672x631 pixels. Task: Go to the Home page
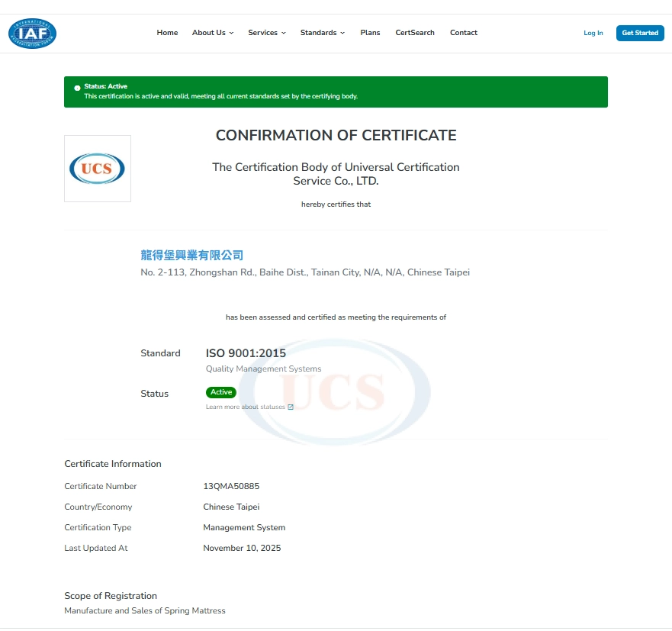point(167,33)
